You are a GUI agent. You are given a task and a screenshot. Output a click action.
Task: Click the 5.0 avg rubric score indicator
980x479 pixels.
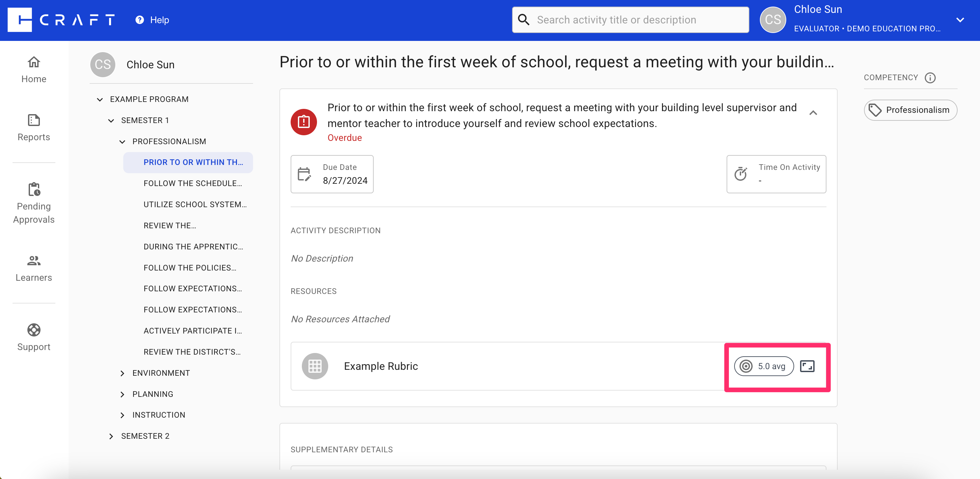click(x=764, y=366)
